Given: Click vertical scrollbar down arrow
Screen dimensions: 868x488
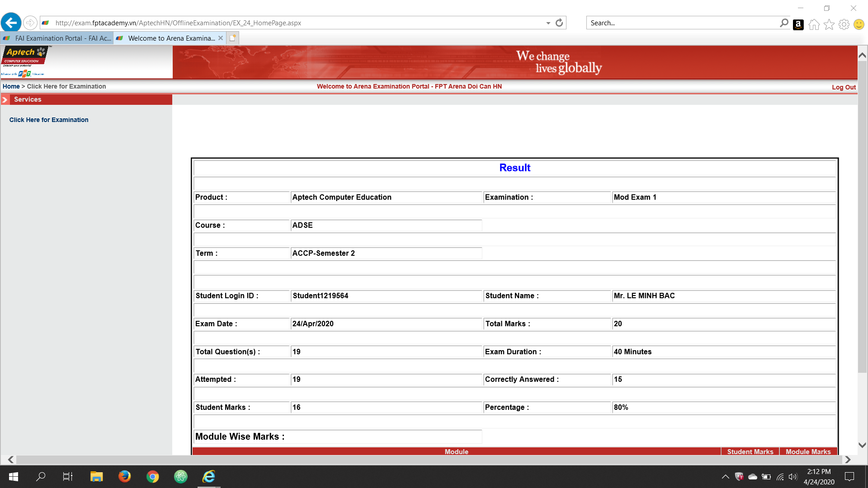Looking at the screenshot, I should [x=862, y=445].
